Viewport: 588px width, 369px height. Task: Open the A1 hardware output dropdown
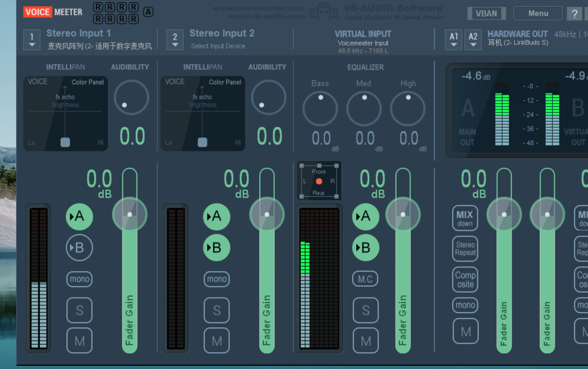454,40
